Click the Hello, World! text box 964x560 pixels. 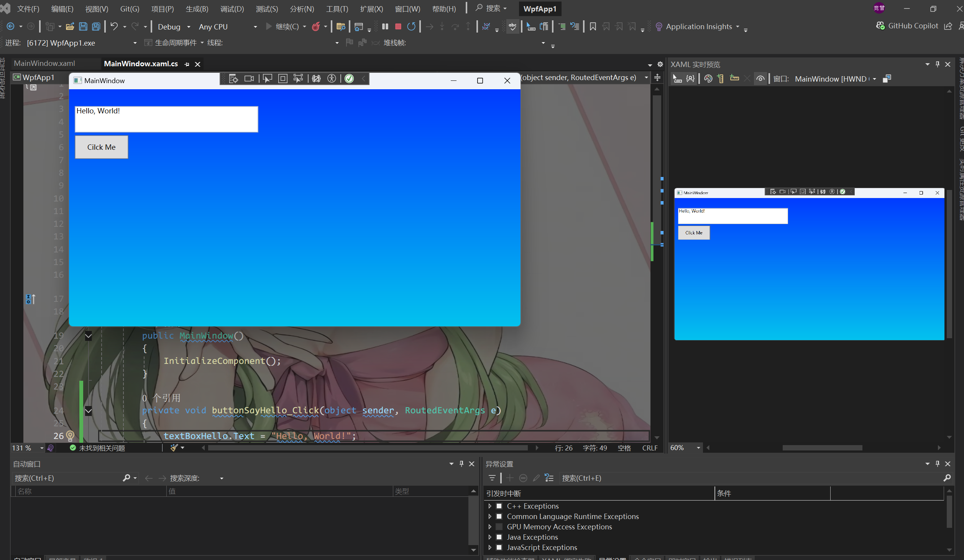166,119
